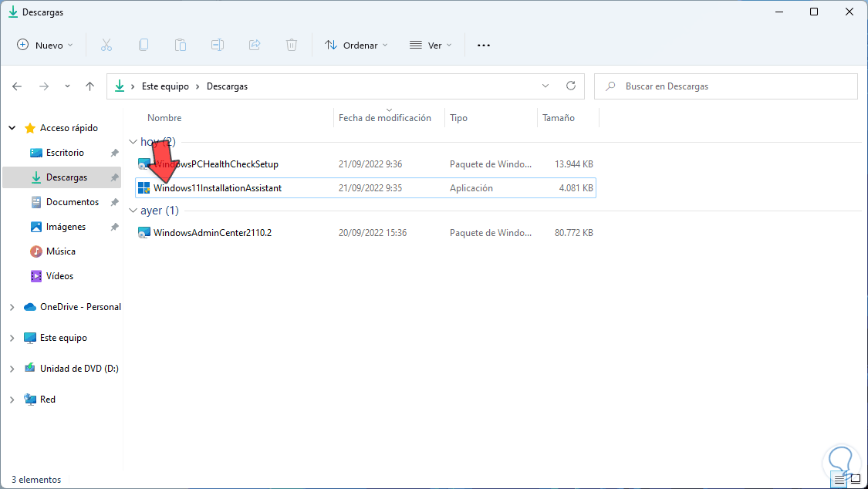Screen dimensions: 868x489
Task: Click the WindowsAdminCenter2110.2 file icon
Action: coord(144,233)
